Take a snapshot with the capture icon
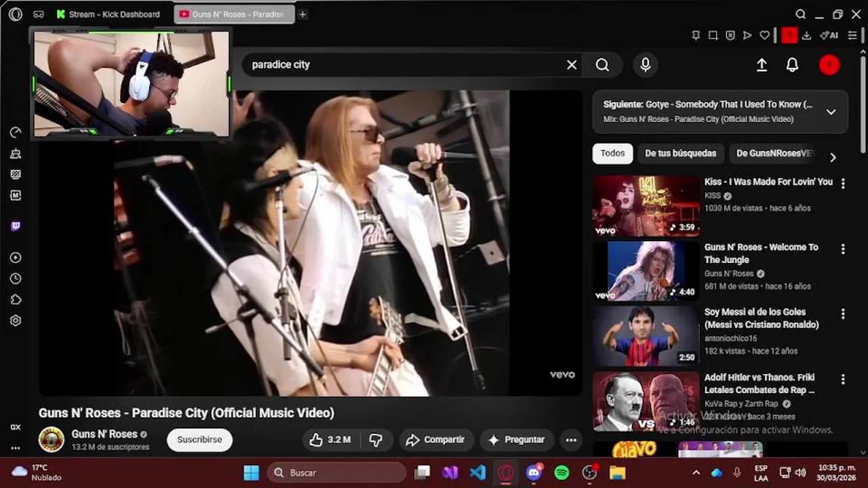This screenshot has width=868, height=488. [713, 35]
